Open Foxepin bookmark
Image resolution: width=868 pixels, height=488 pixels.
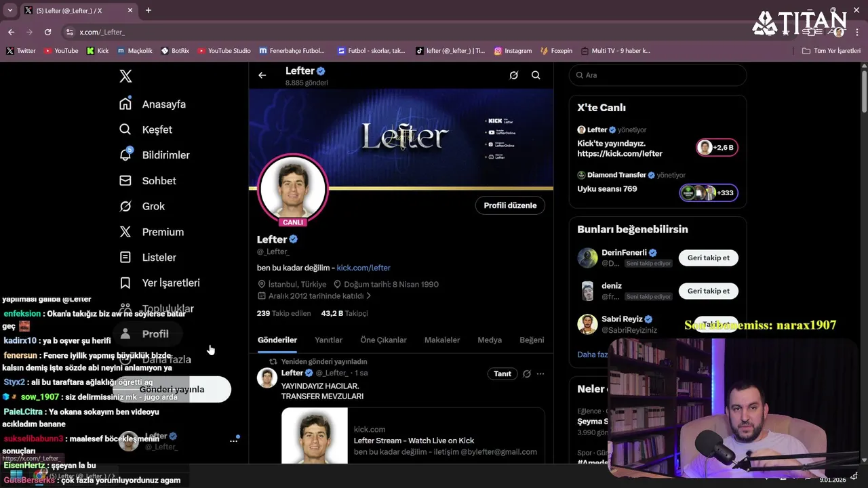point(556,51)
